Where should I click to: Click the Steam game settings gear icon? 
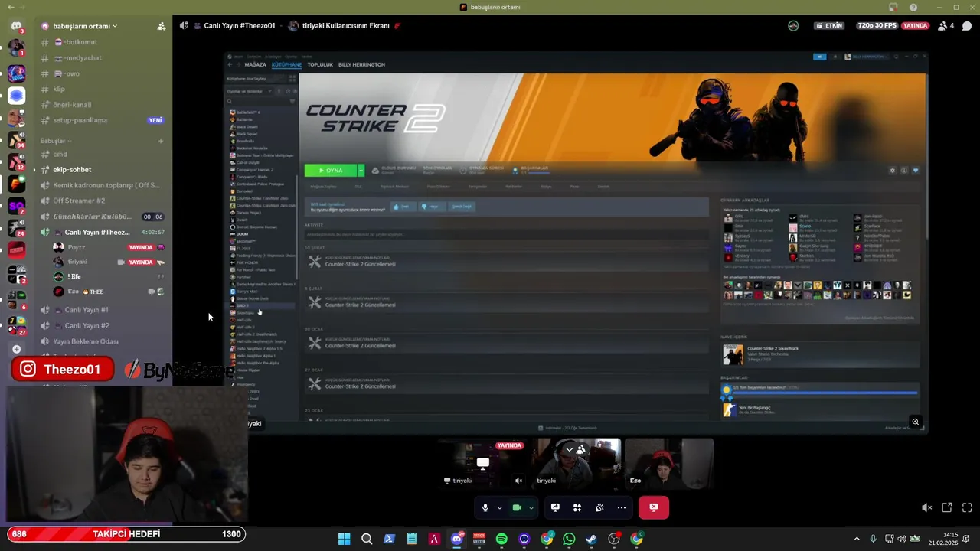892,171
